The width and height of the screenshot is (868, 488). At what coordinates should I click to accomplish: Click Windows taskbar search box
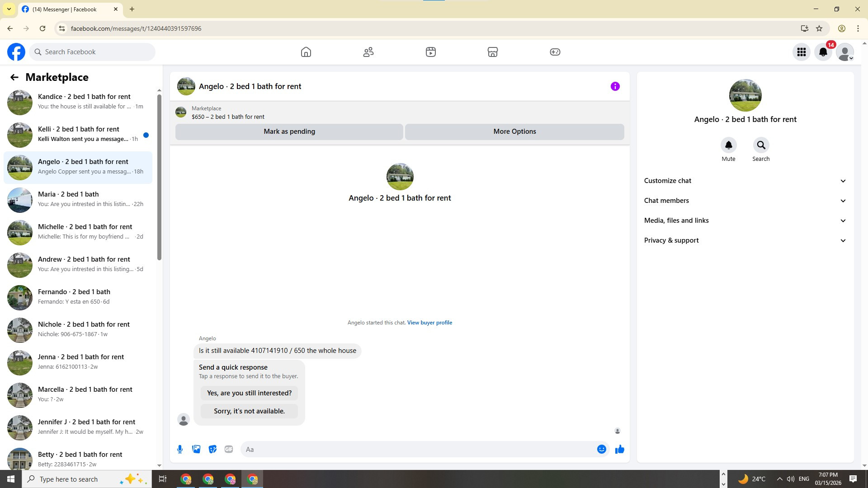87,479
